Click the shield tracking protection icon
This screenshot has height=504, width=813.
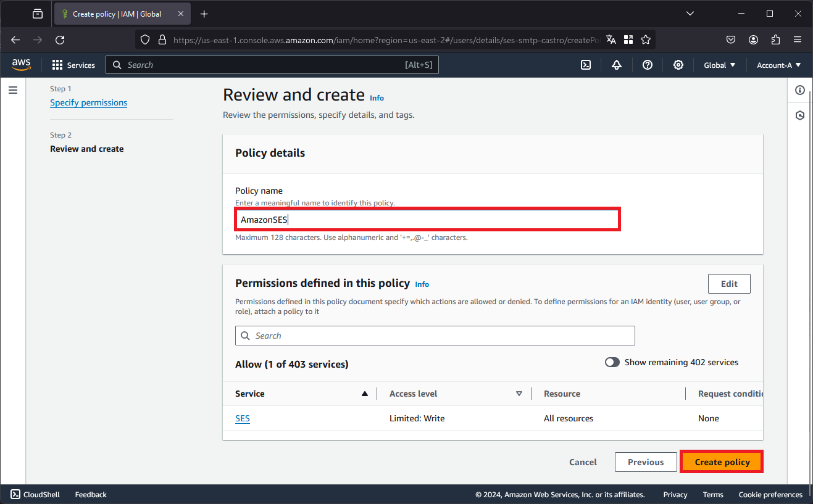[145, 39]
